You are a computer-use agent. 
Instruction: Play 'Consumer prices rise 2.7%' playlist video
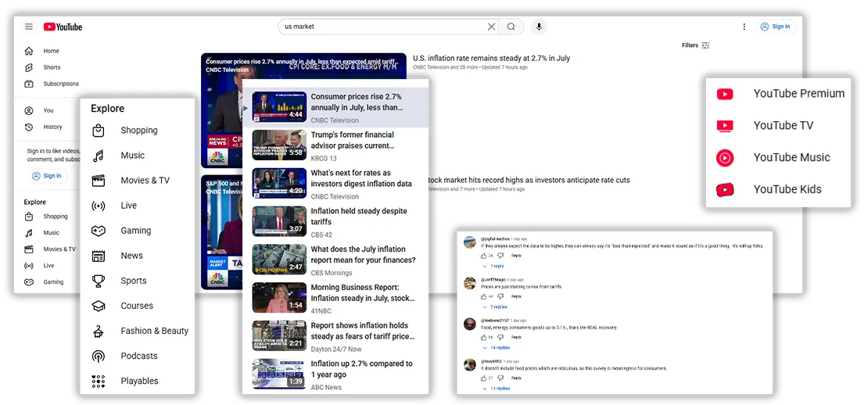point(335,107)
